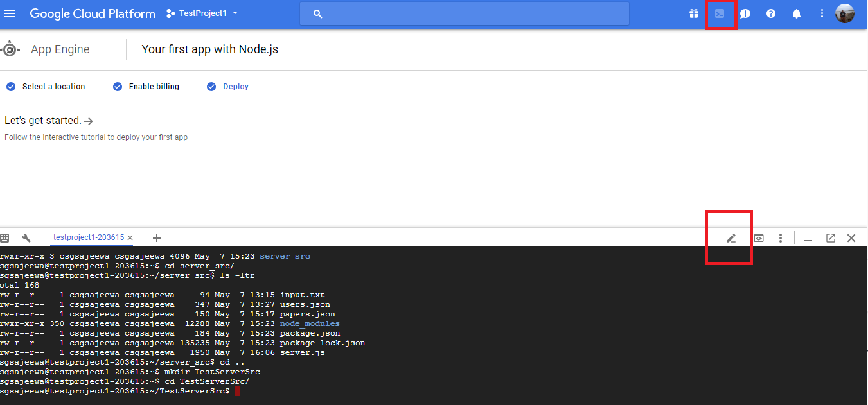Open the hamburger navigation menu
This screenshot has width=868, height=405.
pos(10,13)
